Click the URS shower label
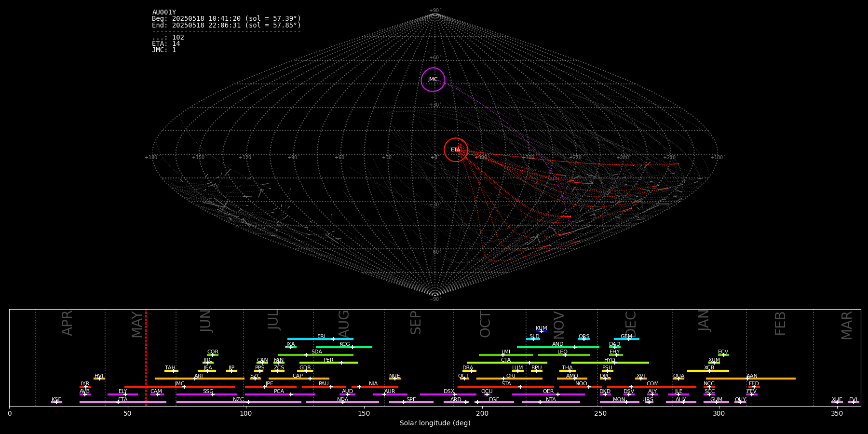This screenshot has height=434, width=868. coord(648,400)
